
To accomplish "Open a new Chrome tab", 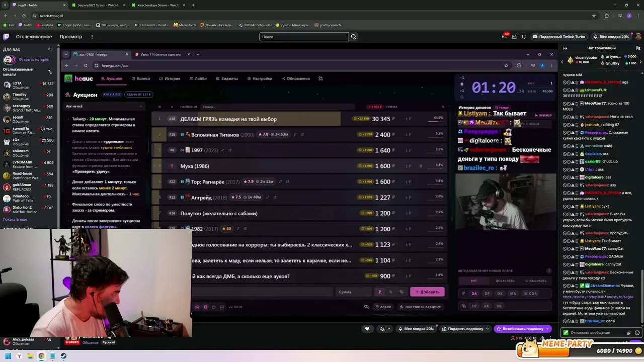I will 193,5.
